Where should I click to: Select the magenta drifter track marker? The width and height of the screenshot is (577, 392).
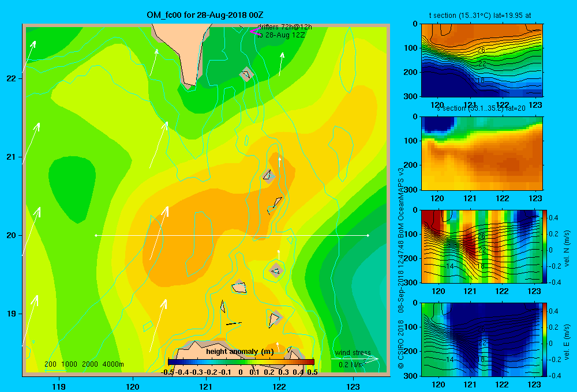(x=254, y=32)
